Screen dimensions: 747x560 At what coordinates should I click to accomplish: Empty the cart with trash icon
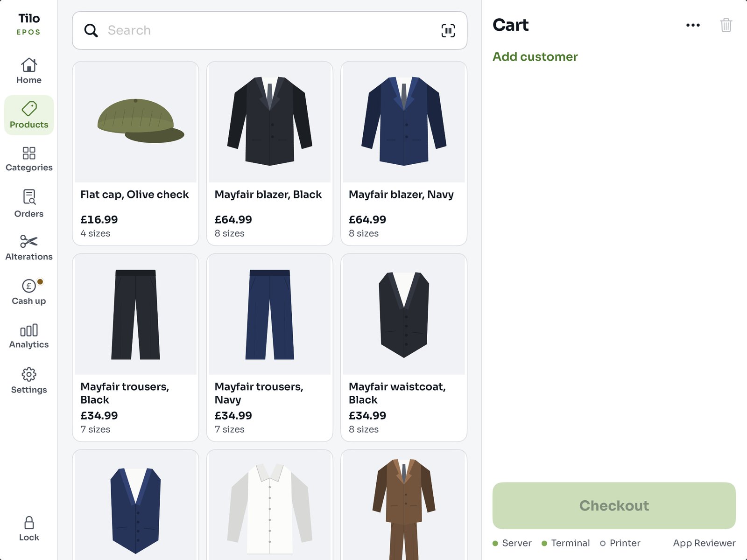pyautogui.click(x=726, y=25)
